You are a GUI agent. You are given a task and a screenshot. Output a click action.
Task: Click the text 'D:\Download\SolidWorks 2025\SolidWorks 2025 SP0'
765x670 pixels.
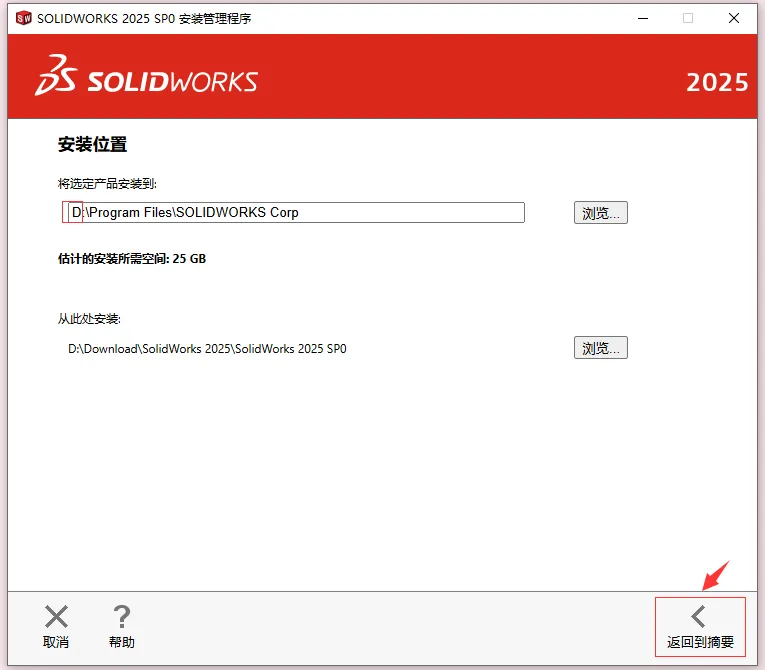(207, 349)
